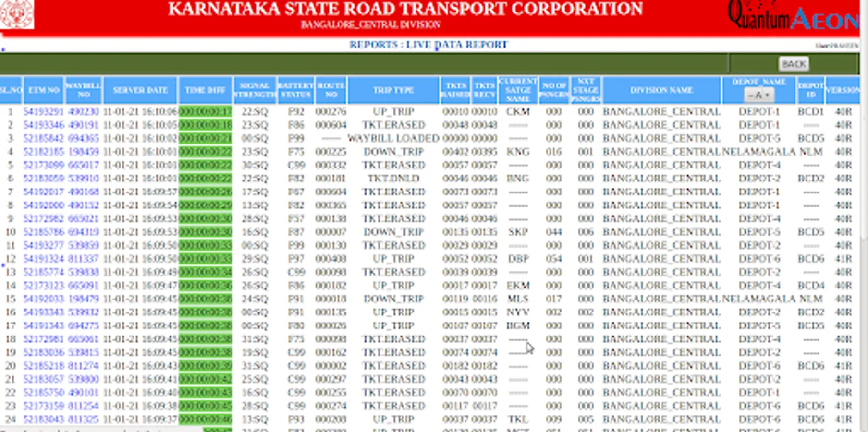
Task: Open waybill link in row 24
Action: [x=83, y=420]
